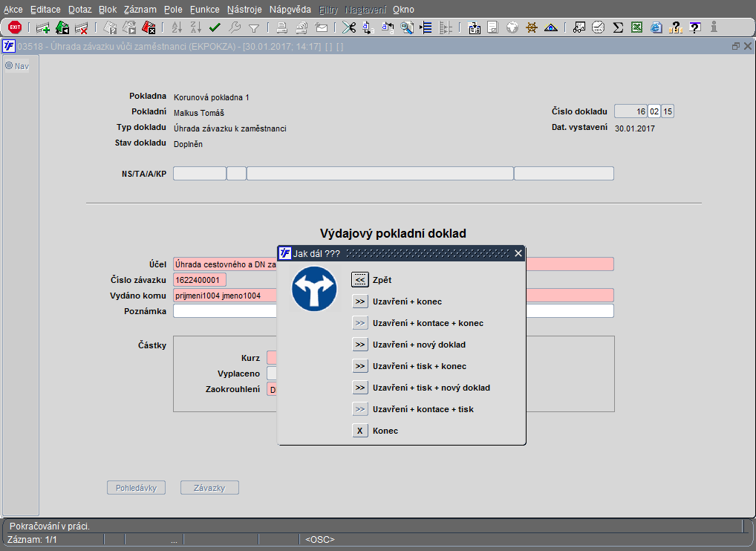Click the red cancel query icon
This screenshot has height=551, width=756.
(x=149, y=28)
